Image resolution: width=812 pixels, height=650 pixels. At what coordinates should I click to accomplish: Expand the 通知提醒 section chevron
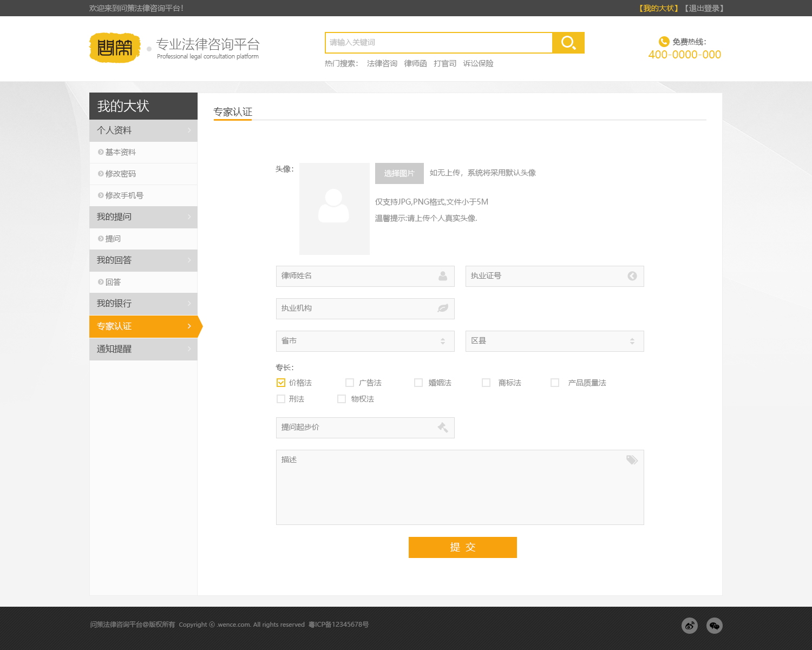point(189,349)
